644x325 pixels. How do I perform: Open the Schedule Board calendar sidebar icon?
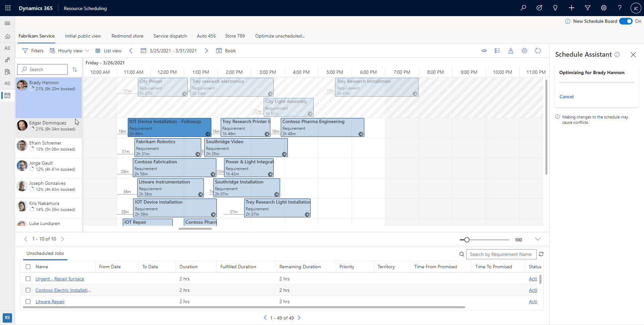click(x=7, y=96)
